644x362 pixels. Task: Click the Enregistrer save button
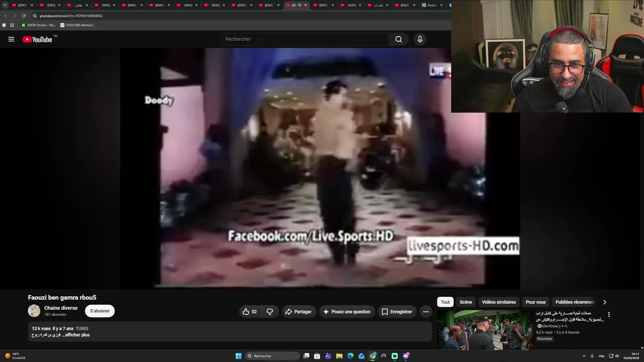397,312
